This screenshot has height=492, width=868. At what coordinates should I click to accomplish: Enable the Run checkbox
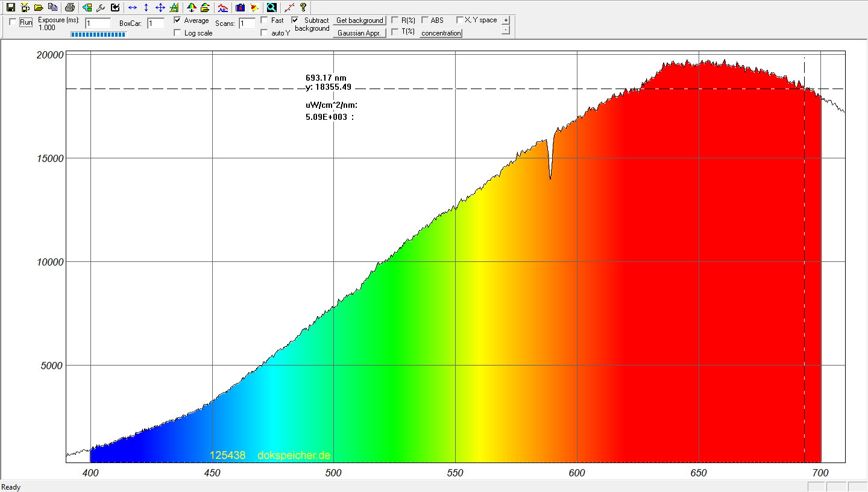coord(13,22)
